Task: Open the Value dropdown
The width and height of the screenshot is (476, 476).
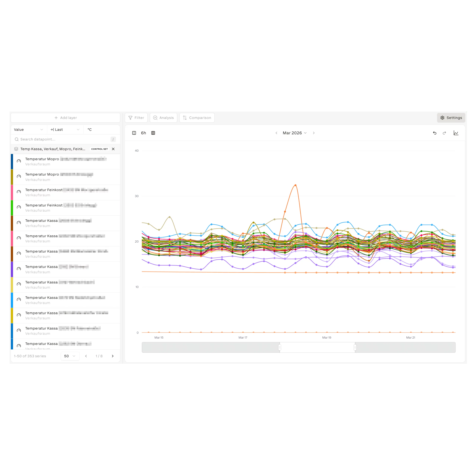Action: [x=29, y=130]
